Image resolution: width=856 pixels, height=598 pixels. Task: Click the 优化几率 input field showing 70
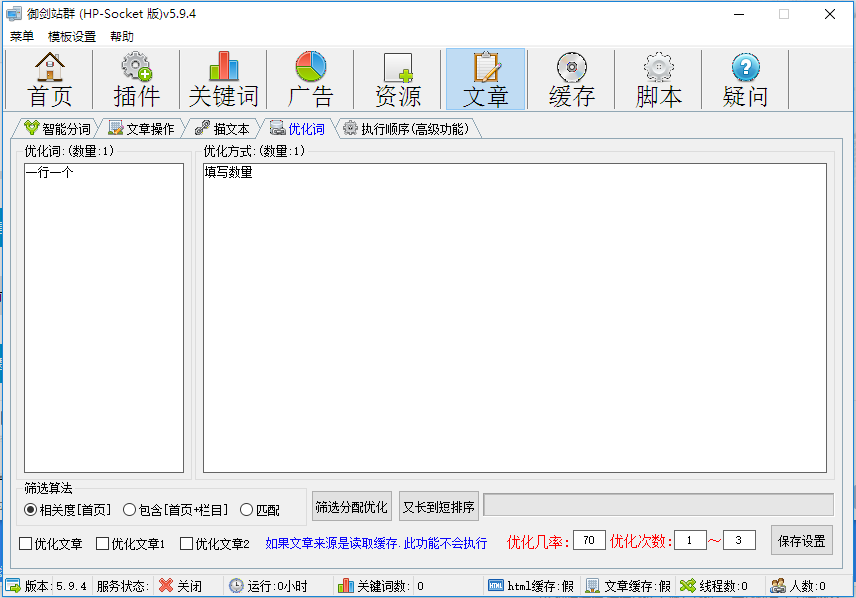click(x=589, y=540)
